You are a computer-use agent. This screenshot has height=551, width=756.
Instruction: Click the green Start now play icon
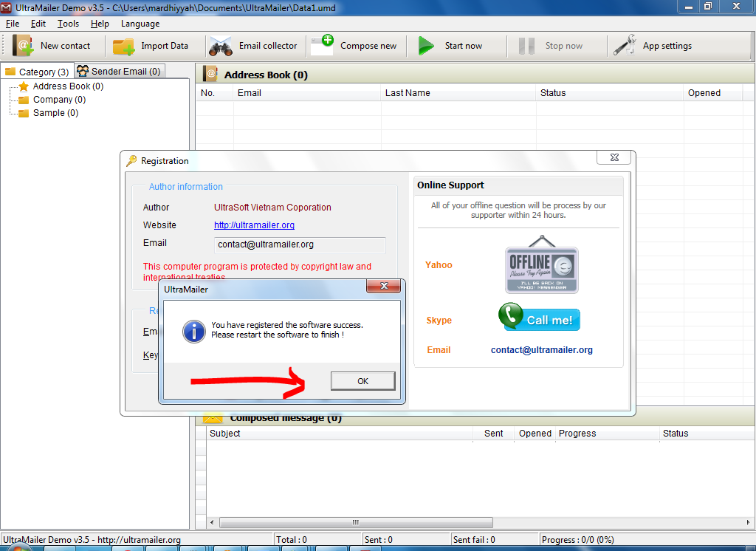(426, 46)
